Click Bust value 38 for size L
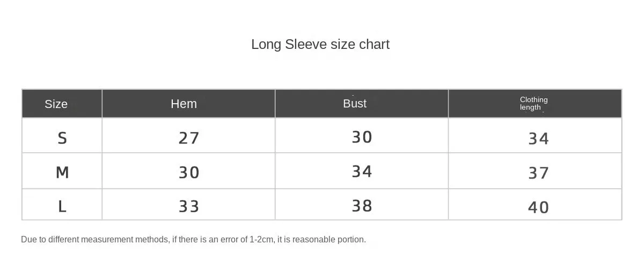This screenshot has width=644, height=280. click(362, 206)
